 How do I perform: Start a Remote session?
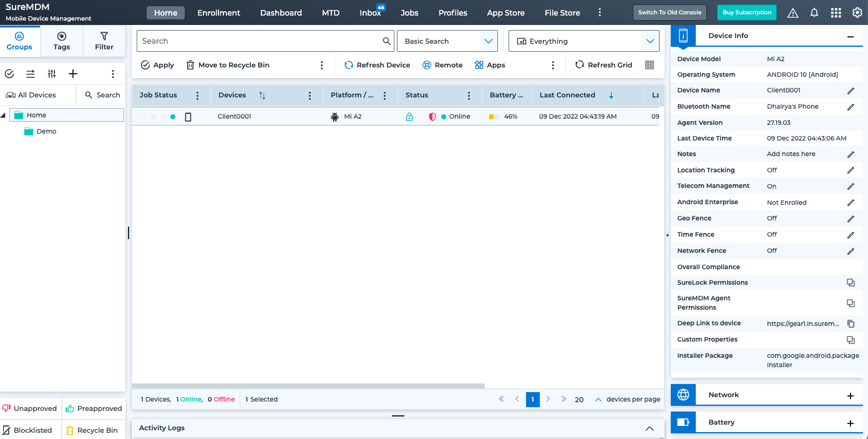point(442,65)
